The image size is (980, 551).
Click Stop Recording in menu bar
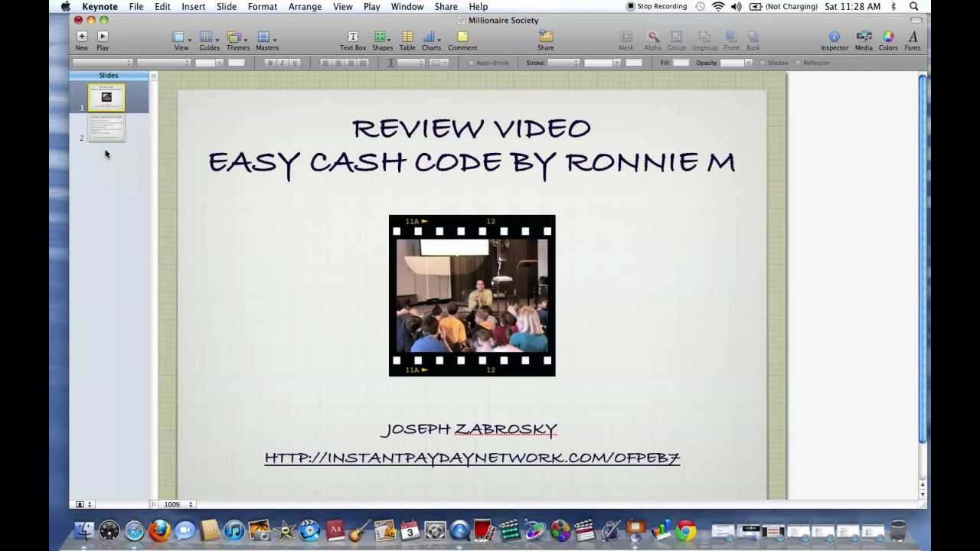click(657, 7)
